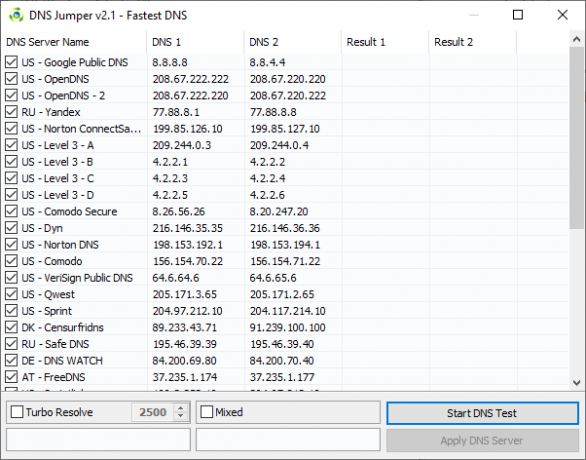Viewport: 586px width, 460px height.
Task: Click the scrollbar down arrow
Action: [x=576, y=383]
